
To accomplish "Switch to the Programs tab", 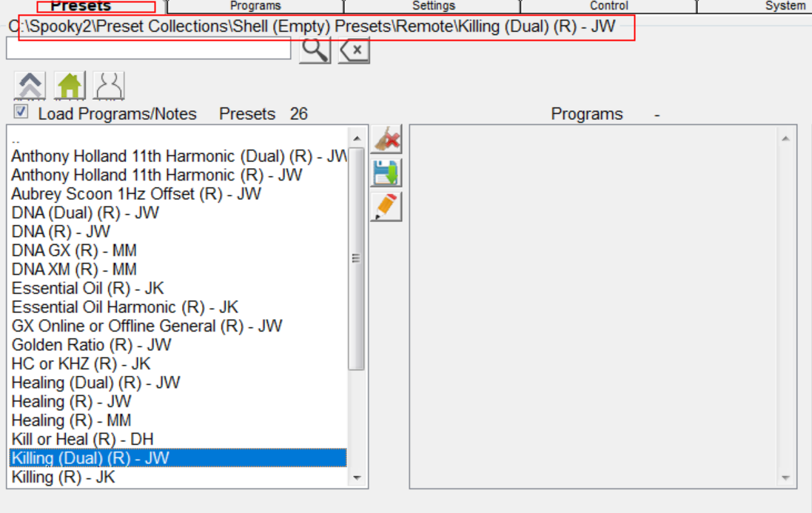I will click(x=255, y=6).
